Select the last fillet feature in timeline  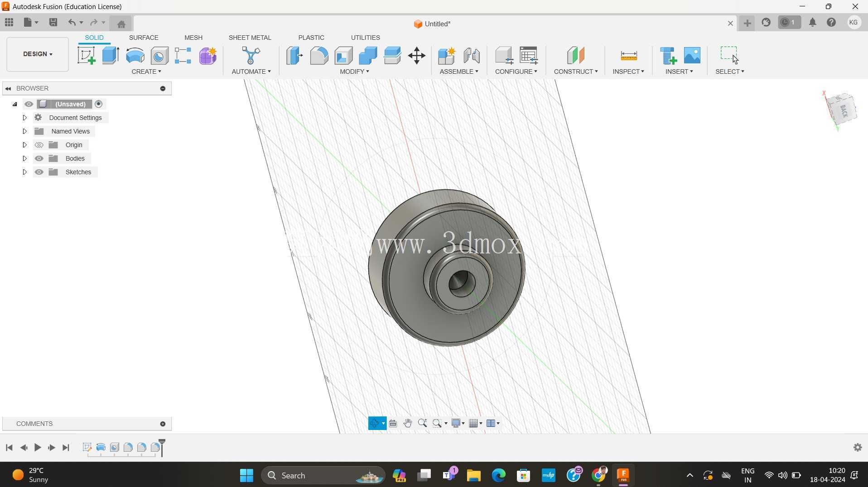click(155, 448)
